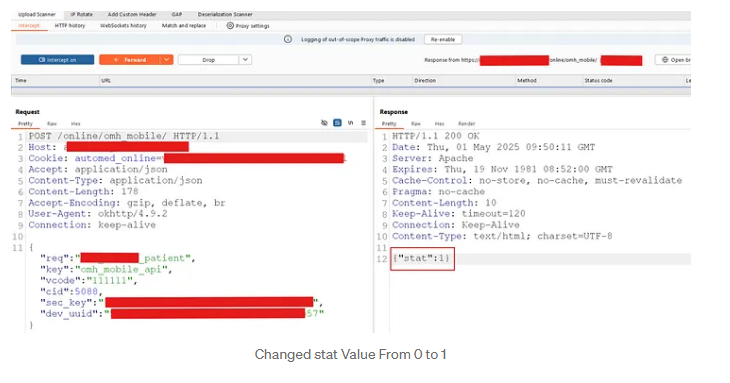730x383 pixels.
Task: Click the Cache-Control response header line
Action: (537, 181)
